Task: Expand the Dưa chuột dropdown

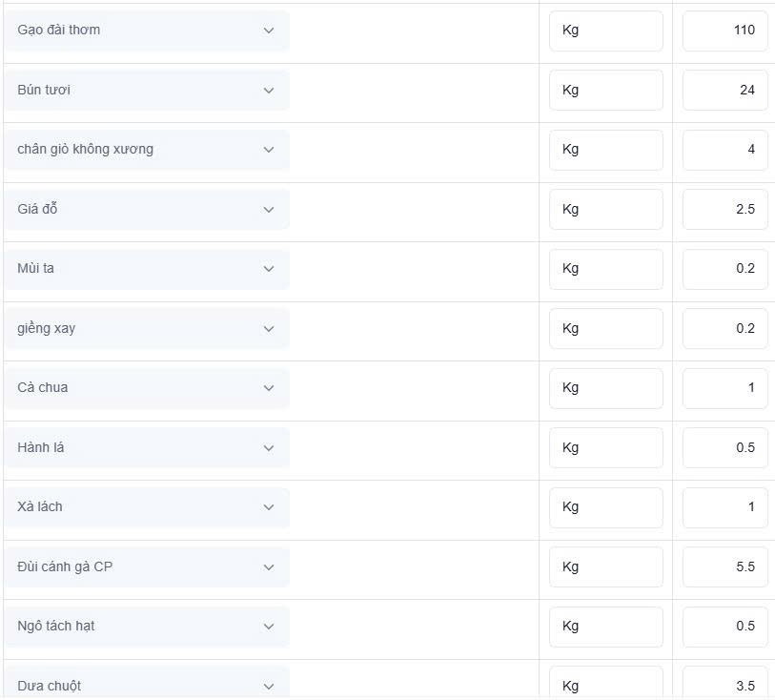Action: [147, 683]
